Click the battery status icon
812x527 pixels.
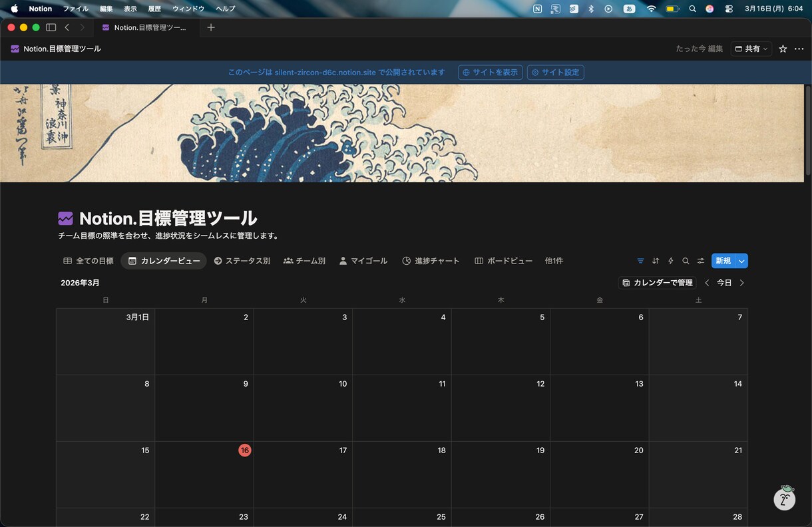672,9
